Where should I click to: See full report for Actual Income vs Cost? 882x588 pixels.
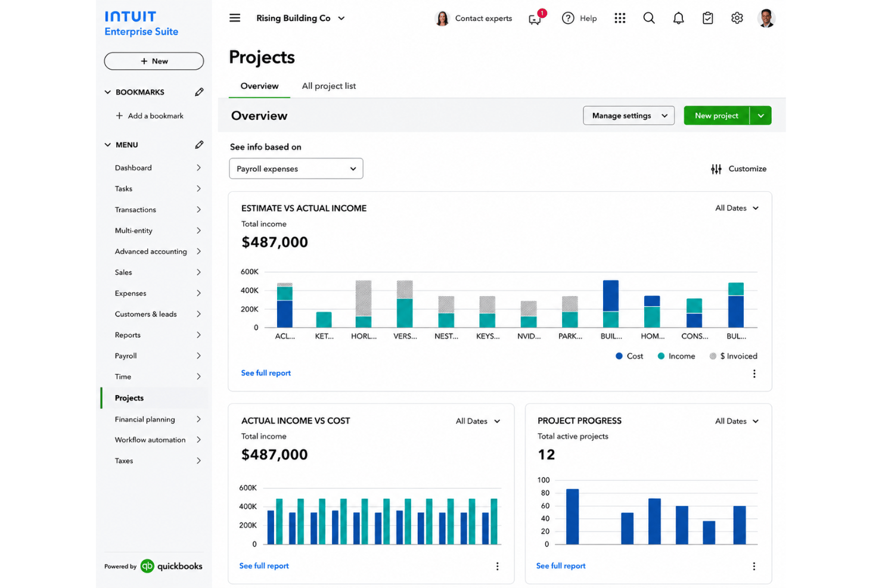click(x=264, y=566)
